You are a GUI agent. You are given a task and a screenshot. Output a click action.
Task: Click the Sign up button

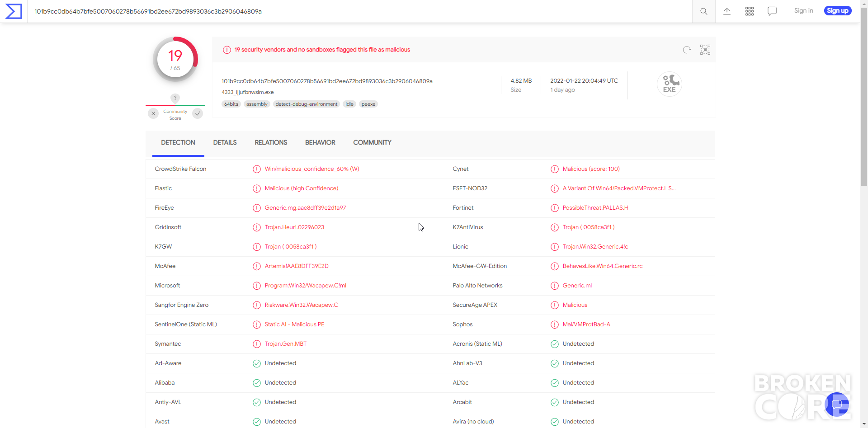838,11
